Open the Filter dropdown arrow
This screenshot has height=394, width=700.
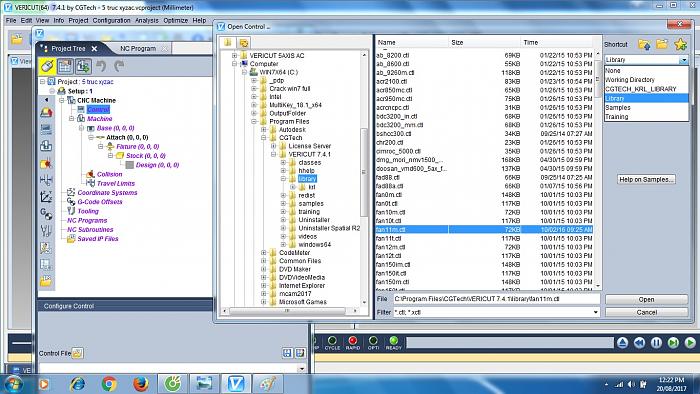(x=596, y=312)
